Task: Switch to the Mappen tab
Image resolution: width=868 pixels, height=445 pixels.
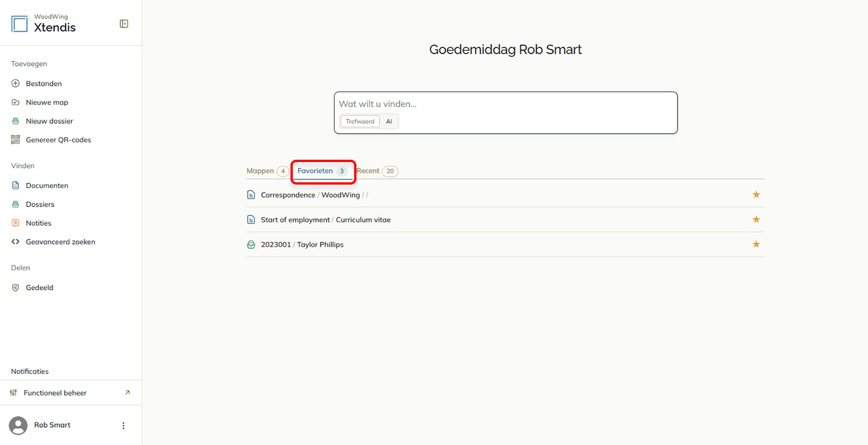Action: (267, 171)
